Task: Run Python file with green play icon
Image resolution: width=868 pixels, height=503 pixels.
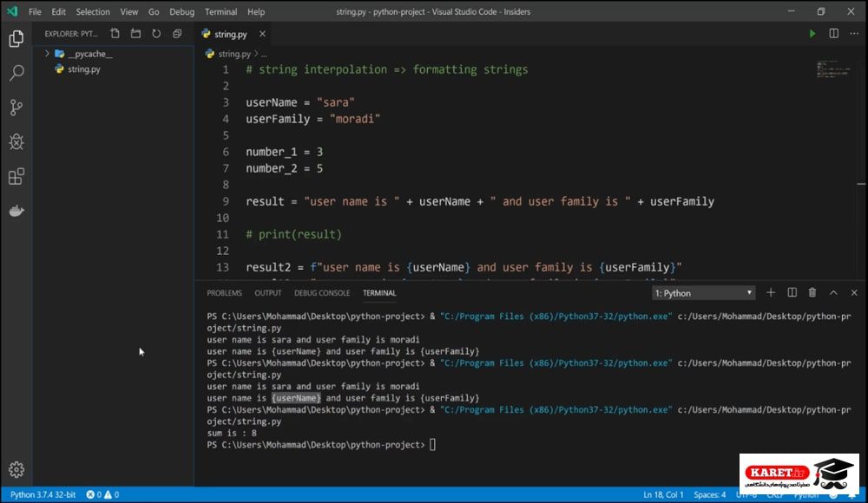Action: click(812, 34)
